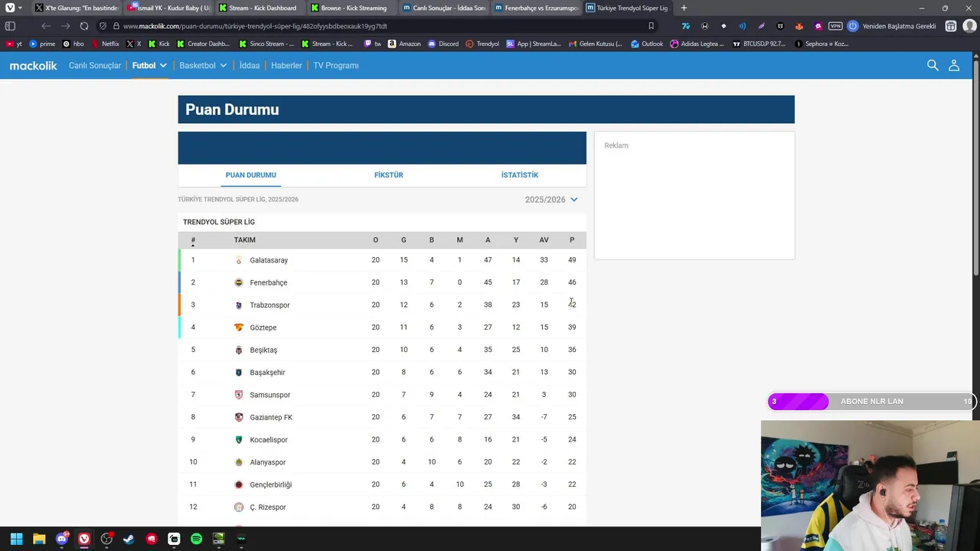Viewport: 980px width, 551px height.
Task: Switch to the Browse - Kick Streaming tab
Action: (351, 8)
